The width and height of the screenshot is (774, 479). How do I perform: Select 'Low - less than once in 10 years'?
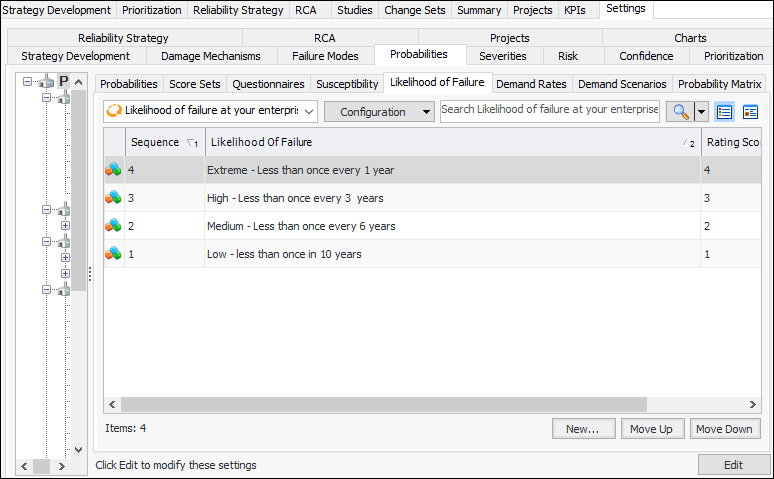point(284,254)
